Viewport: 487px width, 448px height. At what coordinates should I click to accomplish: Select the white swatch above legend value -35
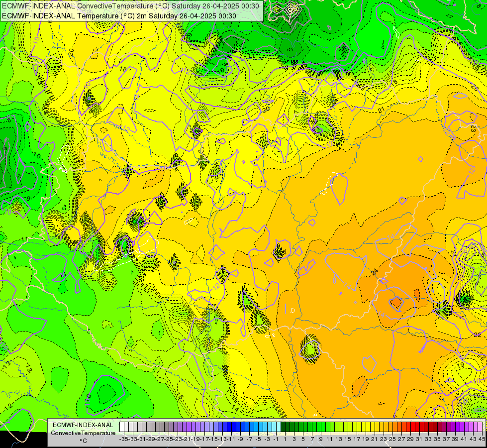[122, 427]
